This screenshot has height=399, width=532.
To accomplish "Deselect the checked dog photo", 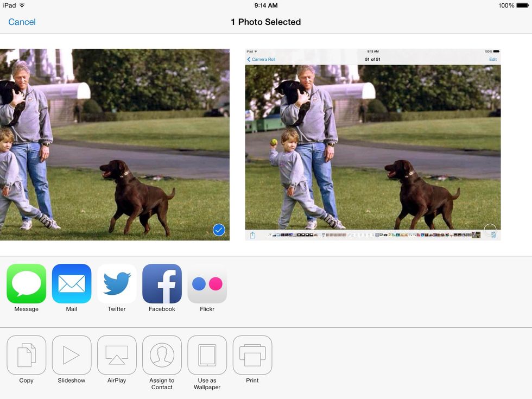I will (218, 230).
